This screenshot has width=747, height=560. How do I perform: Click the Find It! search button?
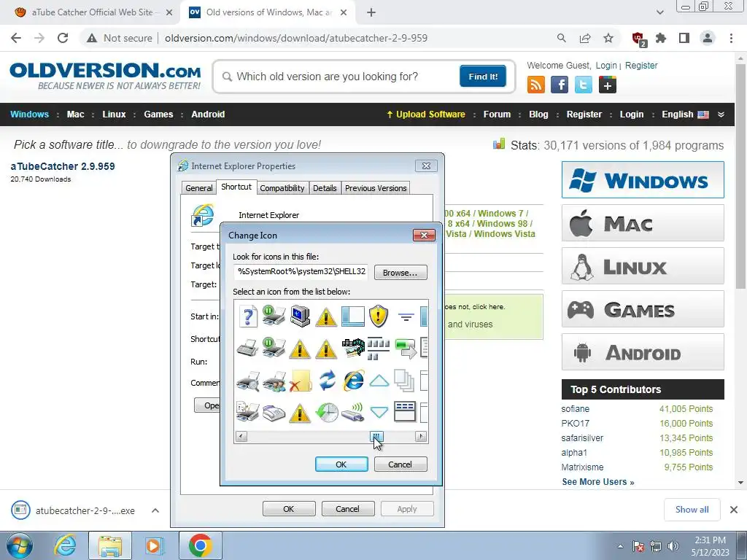coord(483,76)
